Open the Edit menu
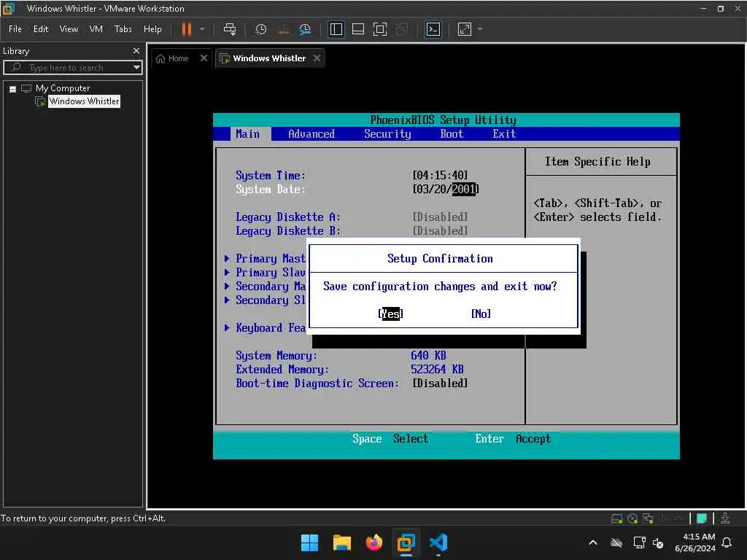The width and height of the screenshot is (747, 560). pos(41,29)
